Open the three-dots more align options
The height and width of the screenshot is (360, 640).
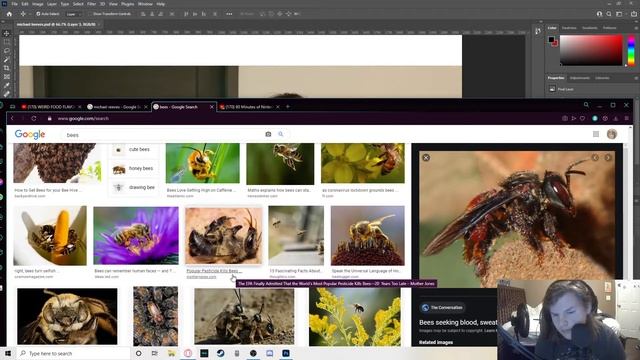click(x=229, y=14)
